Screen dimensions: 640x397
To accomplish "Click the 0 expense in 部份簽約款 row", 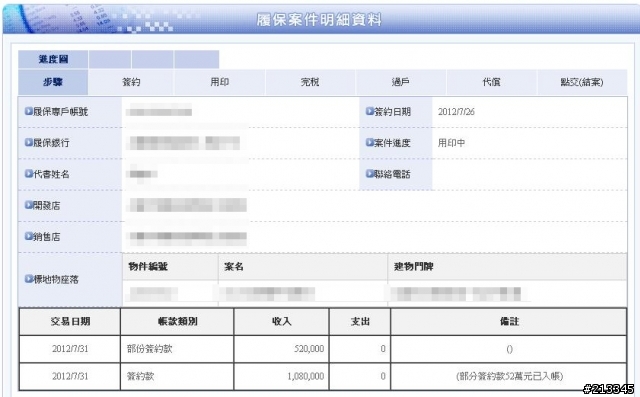I will 383,349.
